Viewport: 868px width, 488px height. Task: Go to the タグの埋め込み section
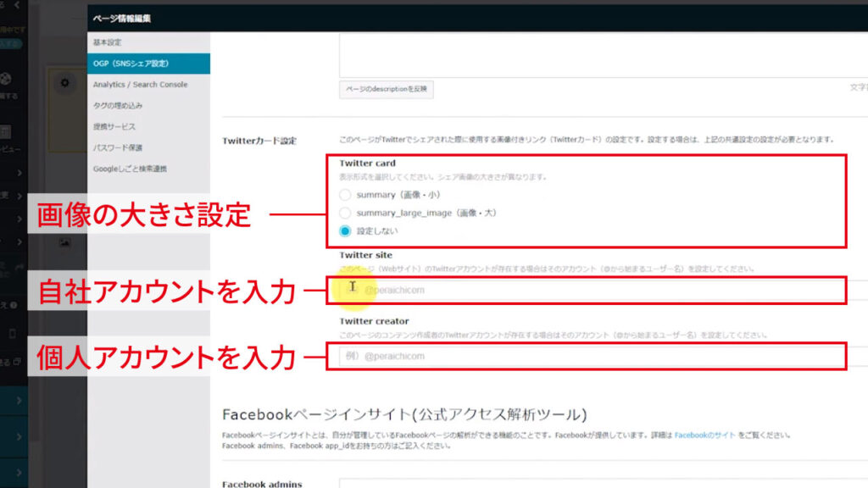pyautogui.click(x=148, y=106)
